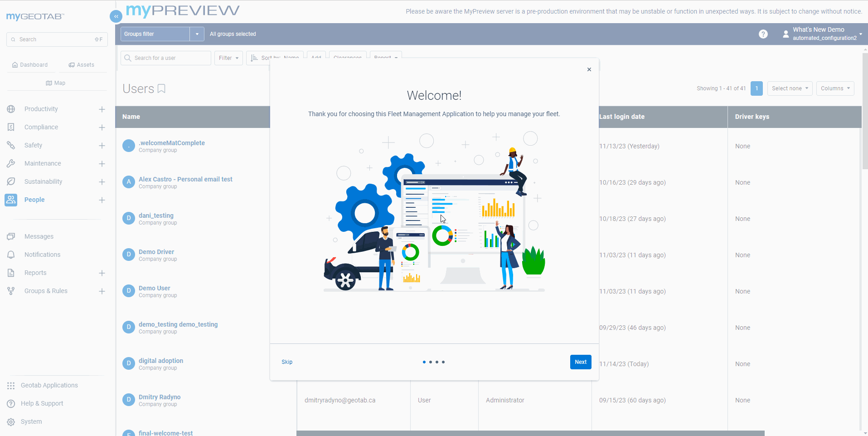Expand Maintenance using its plus icon
The image size is (868, 436).
[x=102, y=164]
